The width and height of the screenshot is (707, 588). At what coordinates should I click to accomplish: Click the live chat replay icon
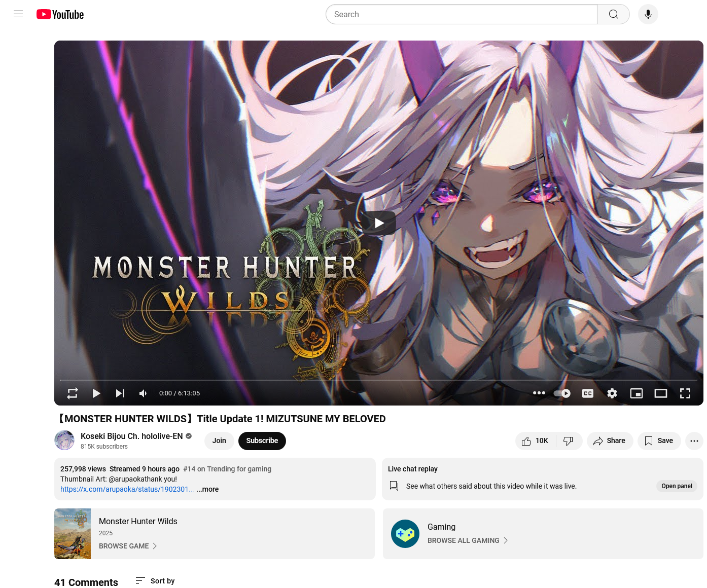click(394, 486)
